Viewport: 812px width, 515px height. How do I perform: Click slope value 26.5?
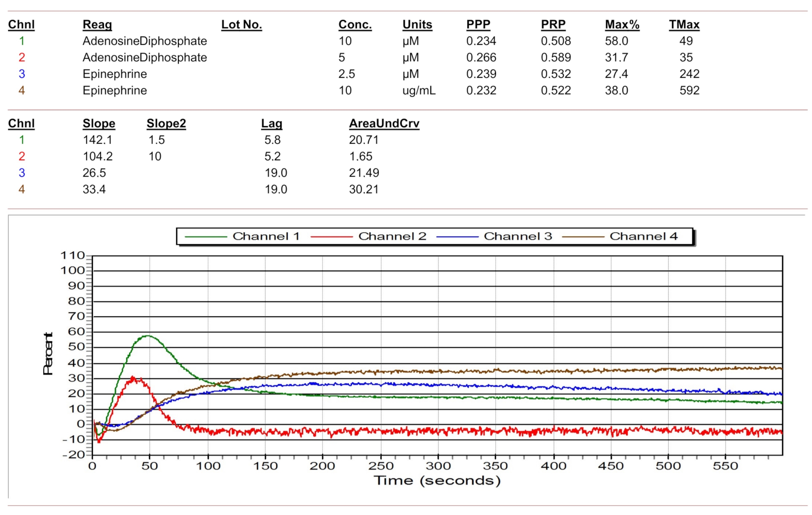pyautogui.click(x=94, y=173)
